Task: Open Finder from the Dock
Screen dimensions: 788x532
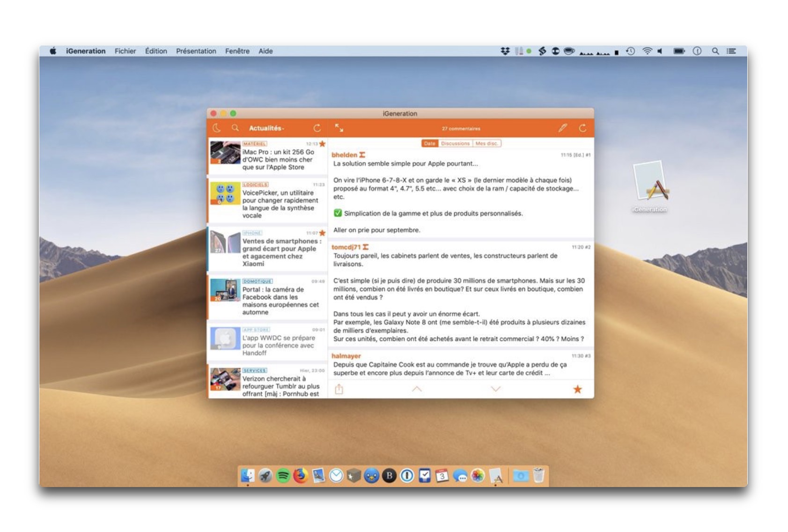Action: point(248,476)
